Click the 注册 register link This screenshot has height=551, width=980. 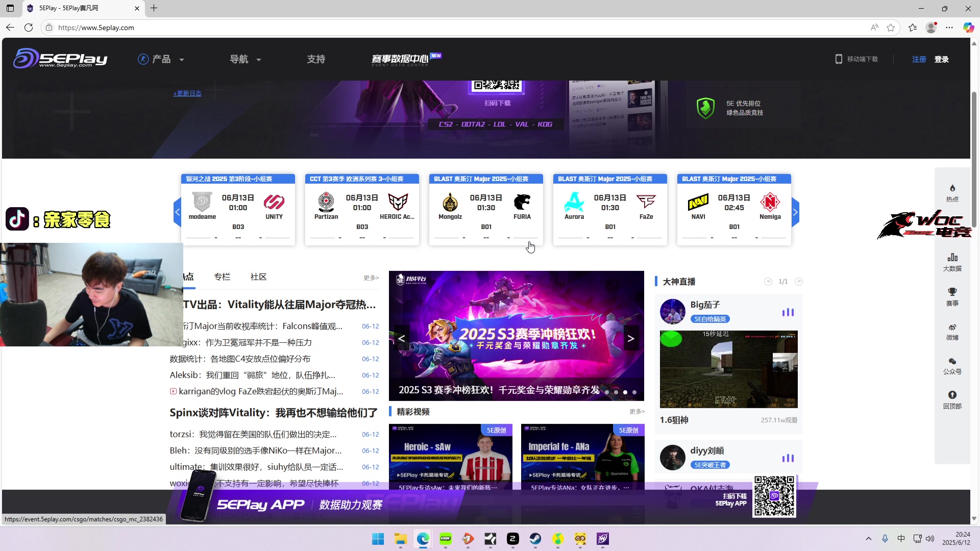pos(919,59)
